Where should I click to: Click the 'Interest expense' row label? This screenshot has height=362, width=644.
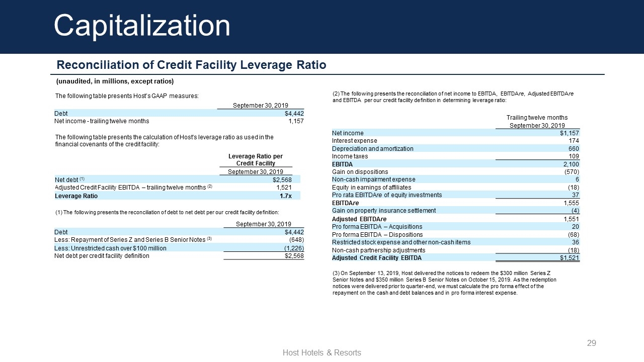(x=354, y=141)
